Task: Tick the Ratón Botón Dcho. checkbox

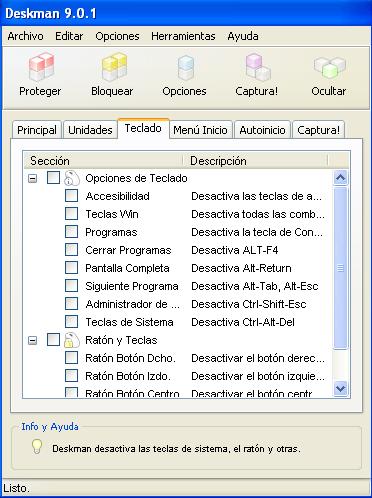Action: pos(71,358)
